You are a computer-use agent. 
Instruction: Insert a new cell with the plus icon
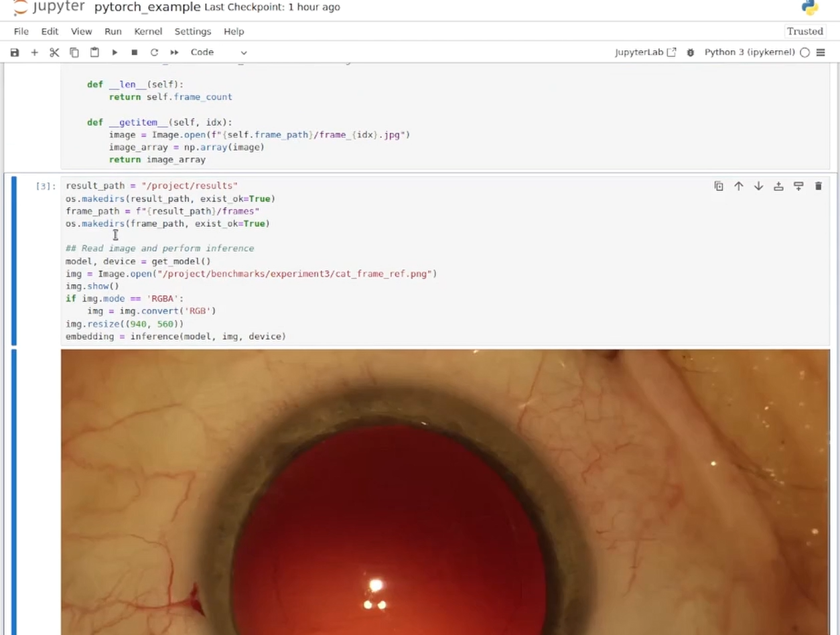[x=34, y=52]
